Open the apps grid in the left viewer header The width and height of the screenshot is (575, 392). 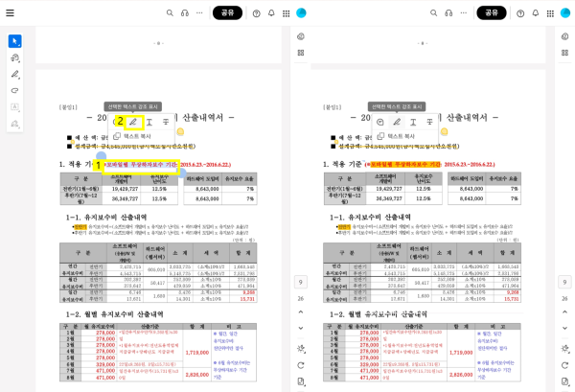point(286,13)
